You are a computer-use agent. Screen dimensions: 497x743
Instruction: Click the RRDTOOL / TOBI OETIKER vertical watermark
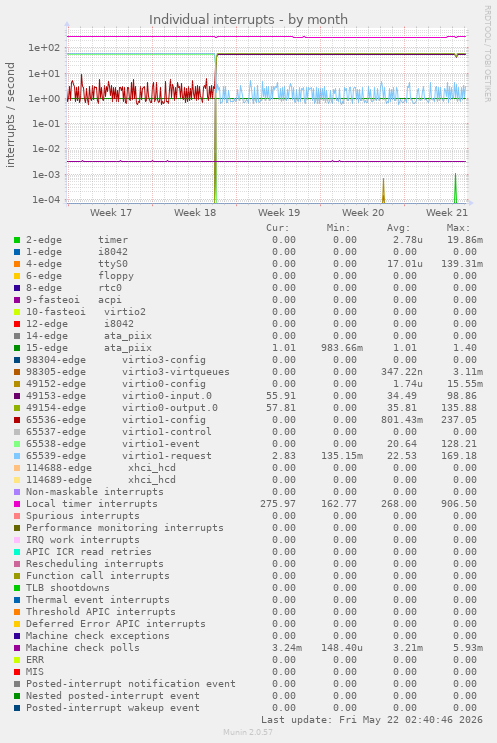click(487, 54)
